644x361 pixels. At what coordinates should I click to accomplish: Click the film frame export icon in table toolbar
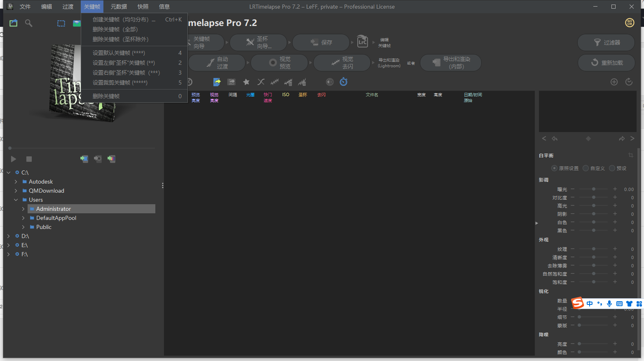[x=232, y=82]
